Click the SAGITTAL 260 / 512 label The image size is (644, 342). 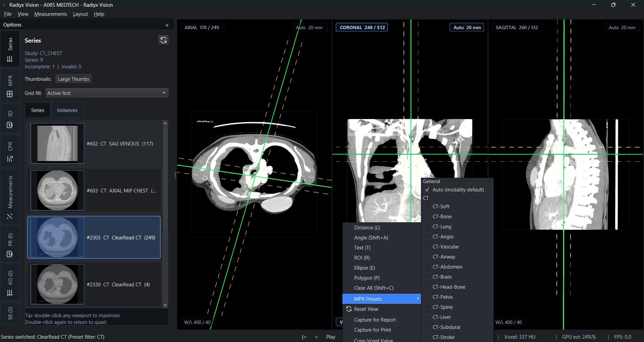517,27
